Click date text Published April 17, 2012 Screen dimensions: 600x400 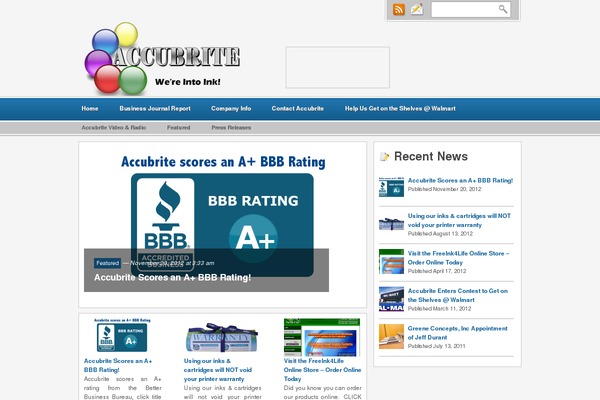point(437,271)
